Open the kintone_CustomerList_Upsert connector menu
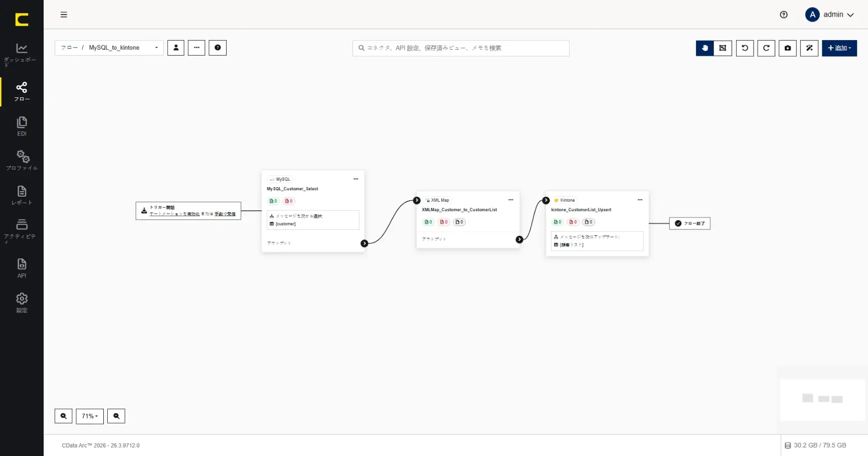 pyautogui.click(x=640, y=200)
